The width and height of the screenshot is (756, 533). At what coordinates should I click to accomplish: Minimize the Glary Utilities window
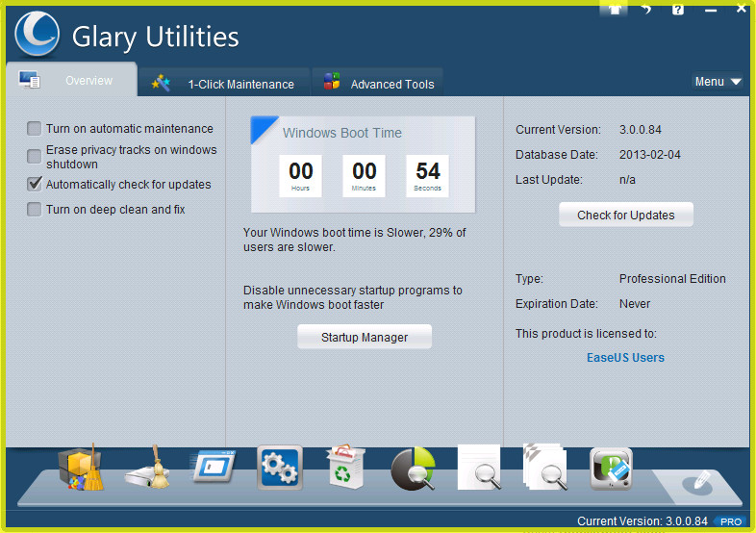tap(710, 10)
